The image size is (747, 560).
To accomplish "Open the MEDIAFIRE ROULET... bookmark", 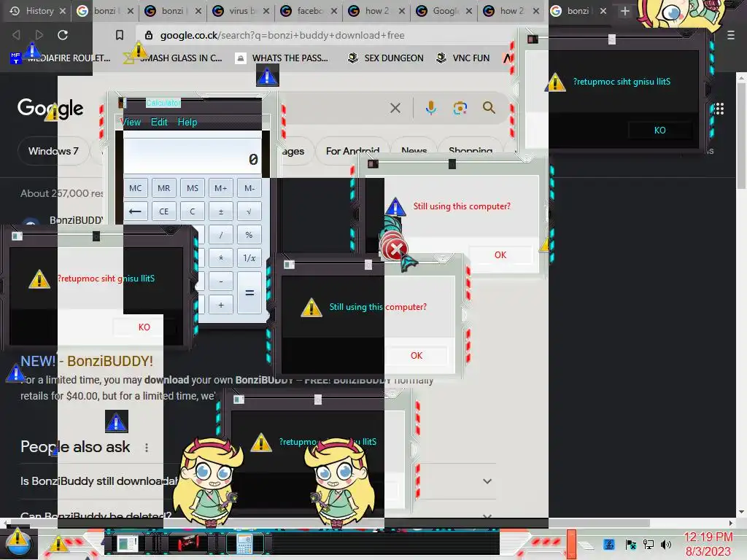I will (x=61, y=58).
